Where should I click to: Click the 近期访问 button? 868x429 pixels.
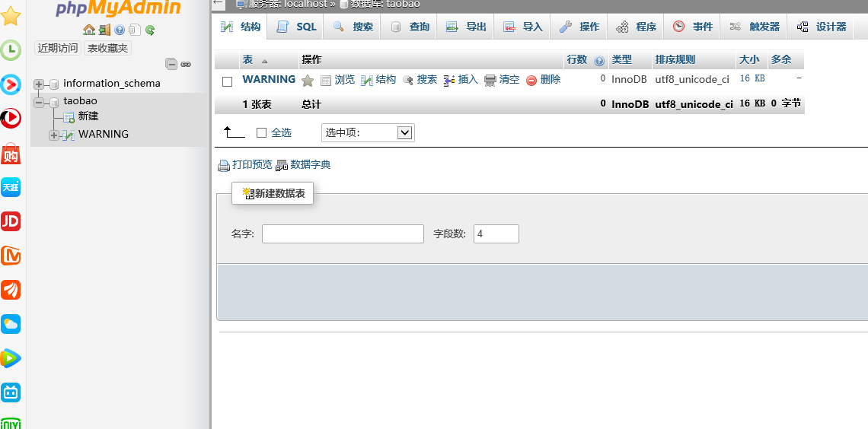click(x=58, y=48)
